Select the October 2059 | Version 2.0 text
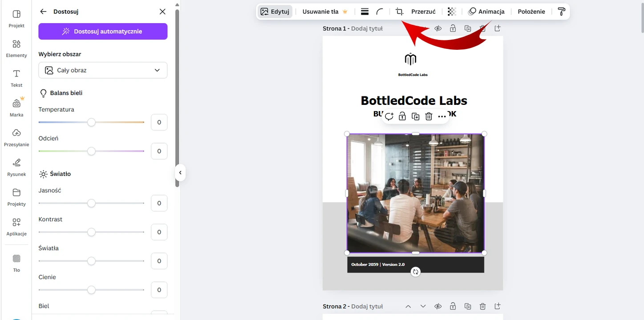The height and width of the screenshot is (320, 644). [378, 264]
